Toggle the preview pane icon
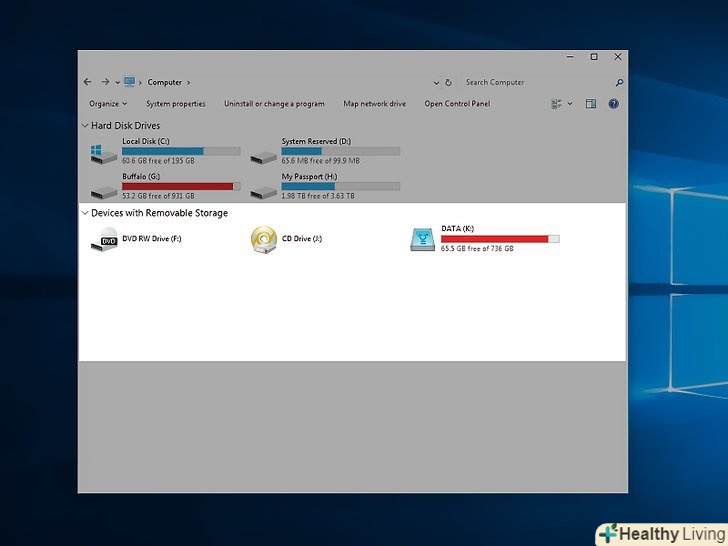 tap(591, 104)
